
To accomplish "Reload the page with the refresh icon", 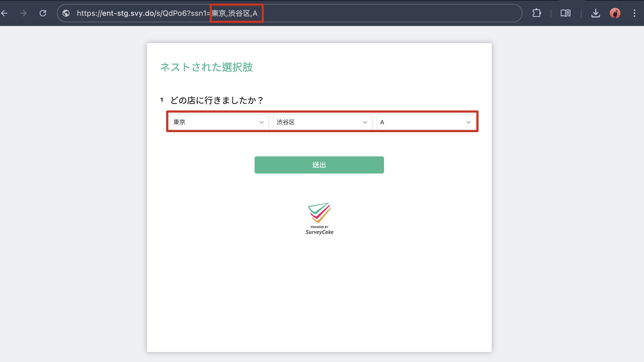I will pos(43,13).
